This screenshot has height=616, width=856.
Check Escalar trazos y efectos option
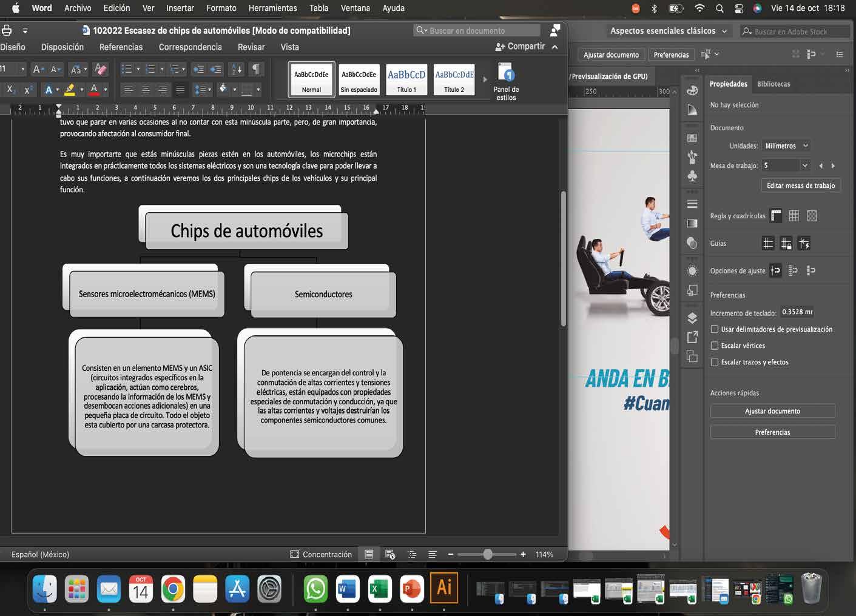coord(715,362)
